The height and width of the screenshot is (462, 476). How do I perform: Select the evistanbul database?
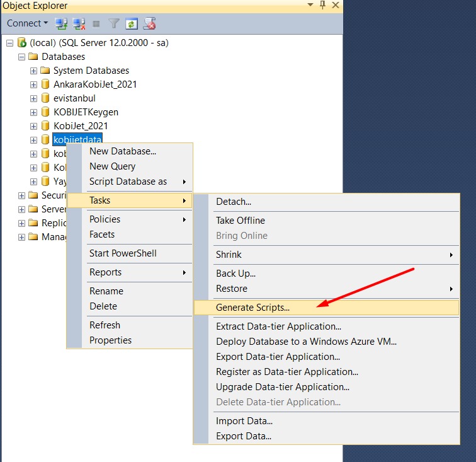click(x=74, y=98)
